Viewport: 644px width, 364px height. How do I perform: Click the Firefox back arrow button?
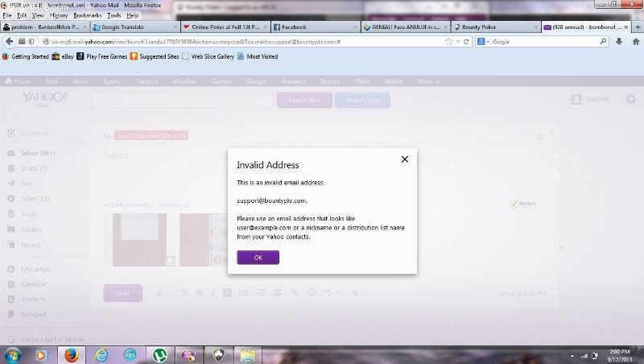(10, 41)
